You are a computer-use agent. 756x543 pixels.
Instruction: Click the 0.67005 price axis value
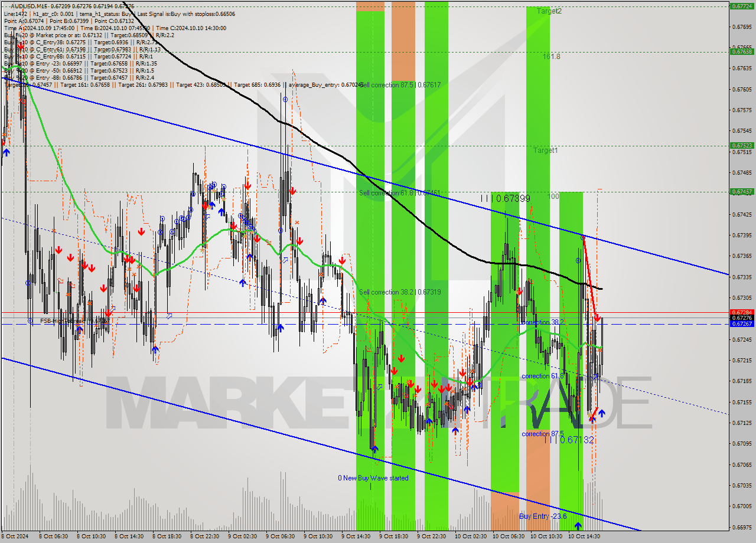point(741,506)
